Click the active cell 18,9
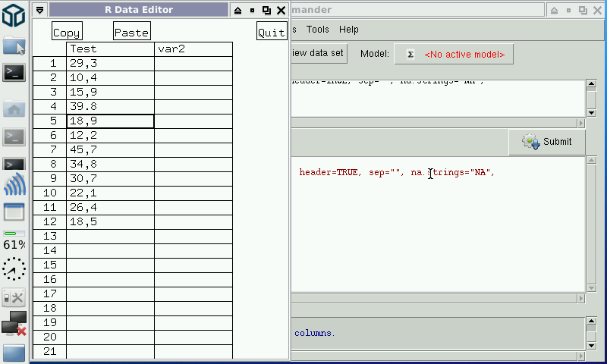This screenshot has width=607, height=364. coord(110,121)
